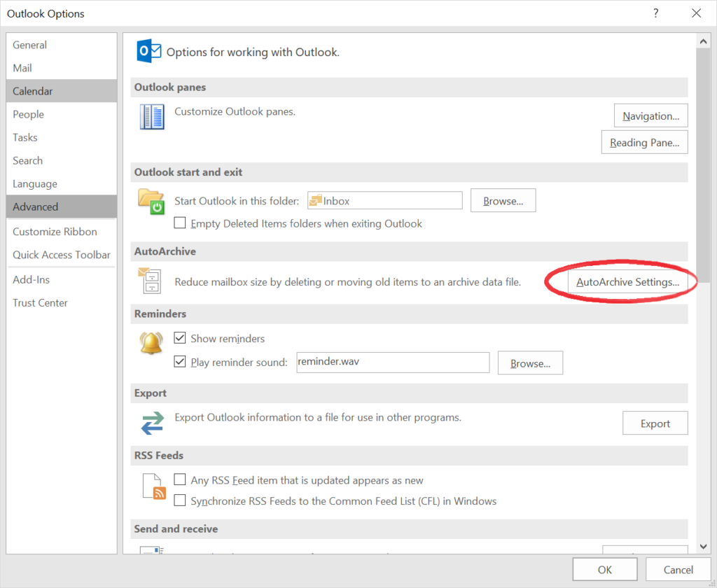The image size is (717, 588).
Task: Select the Calendar category
Action: (62, 91)
